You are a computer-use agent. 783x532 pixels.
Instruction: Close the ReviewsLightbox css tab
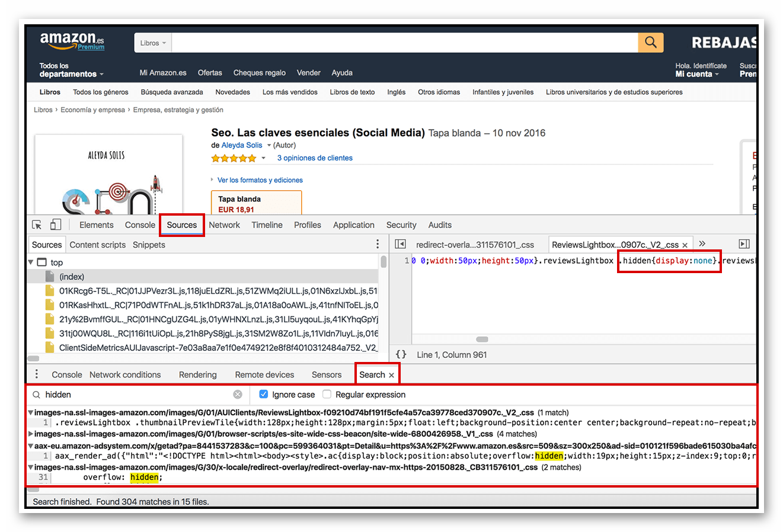[685, 245]
